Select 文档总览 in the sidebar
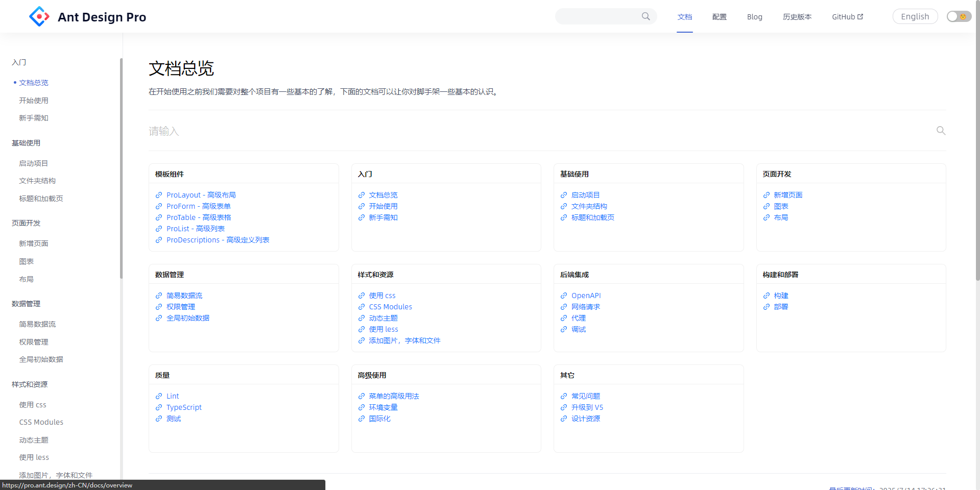980x490 pixels. 34,83
